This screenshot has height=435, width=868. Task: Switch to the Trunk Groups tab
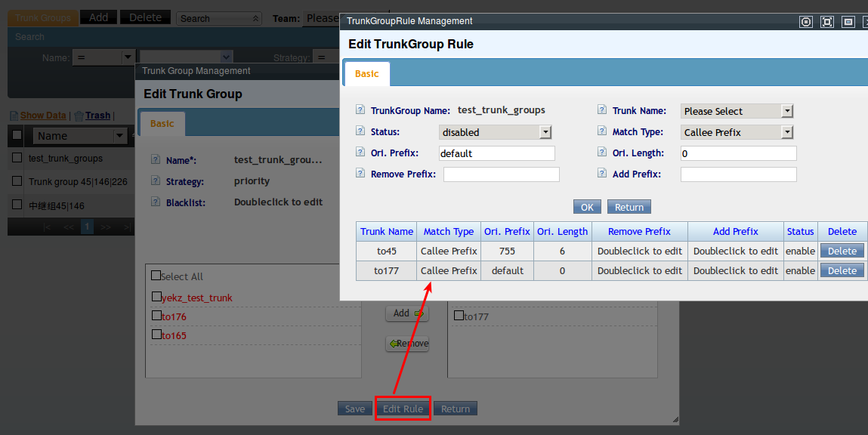coord(43,17)
